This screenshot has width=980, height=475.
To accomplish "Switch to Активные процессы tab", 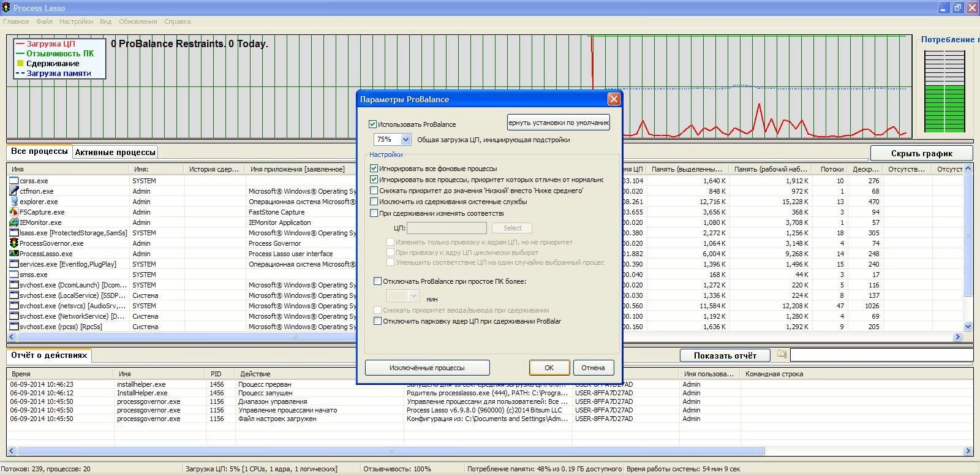I will tap(115, 152).
